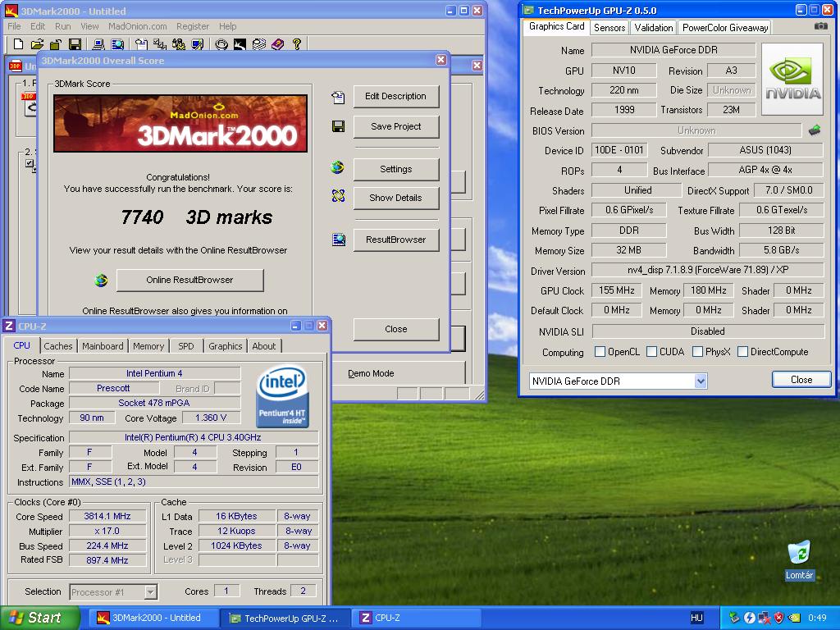The width and height of the screenshot is (840, 630).
Task: Switch to the Sensors tab in GPU-Z
Action: 609,27
